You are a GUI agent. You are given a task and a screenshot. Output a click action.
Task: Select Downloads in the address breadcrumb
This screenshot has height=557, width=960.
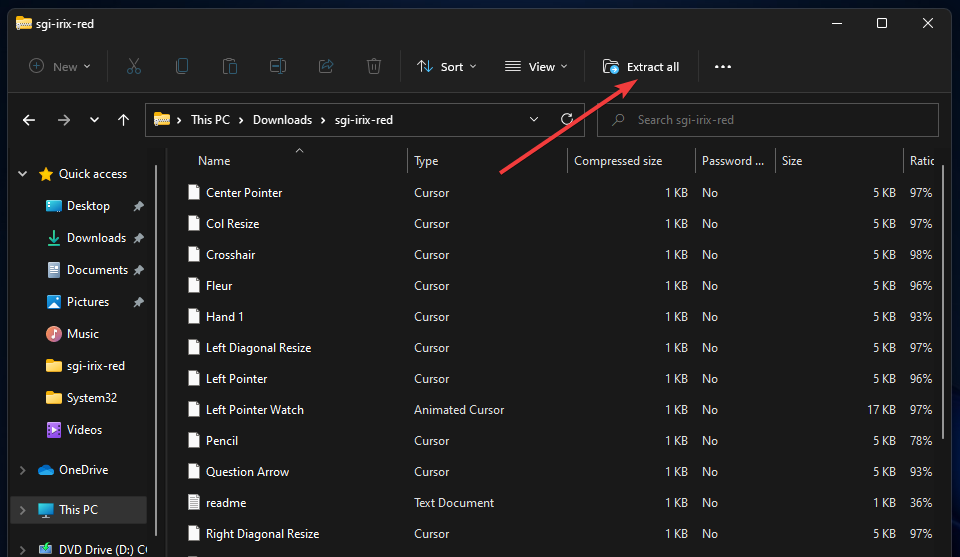click(282, 120)
